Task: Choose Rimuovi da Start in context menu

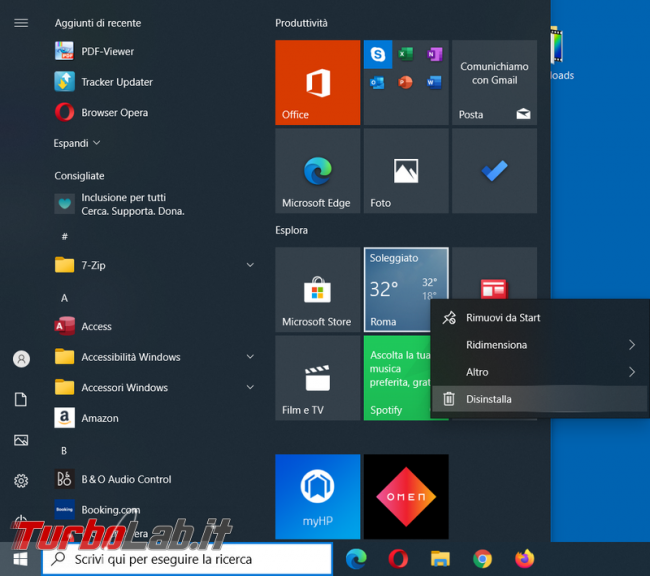Action: pyautogui.click(x=539, y=318)
